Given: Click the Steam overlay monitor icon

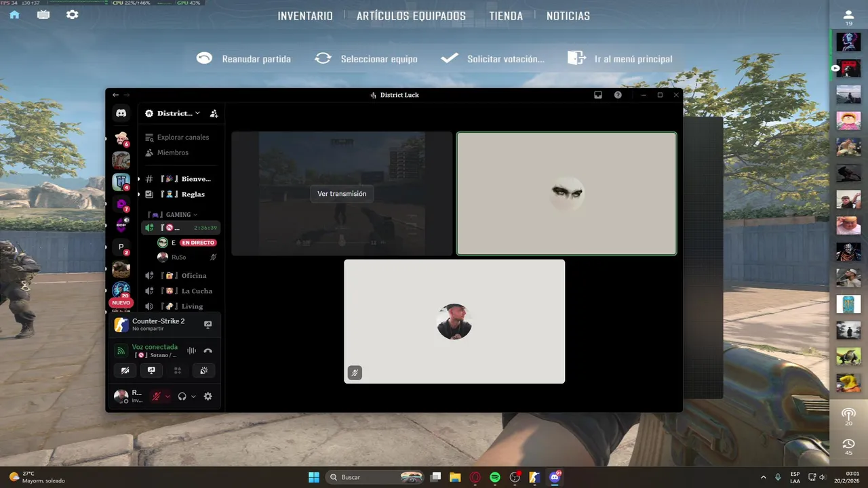Looking at the screenshot, I should click(x=43, y=14).
